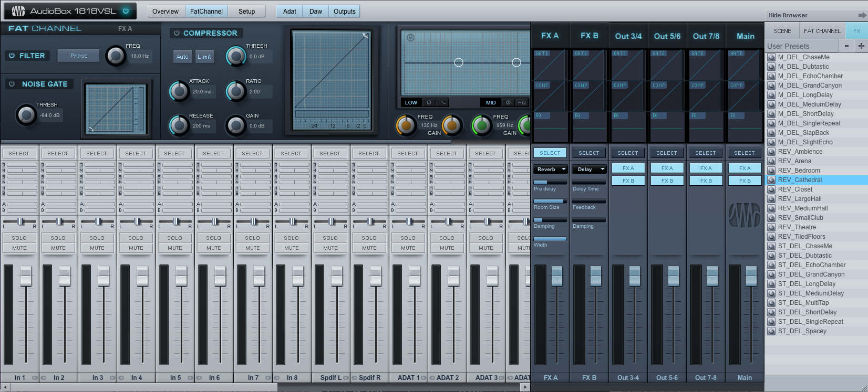Click the LOW band FREQ knob
This screenshot has width=868, height=392.
406,125
